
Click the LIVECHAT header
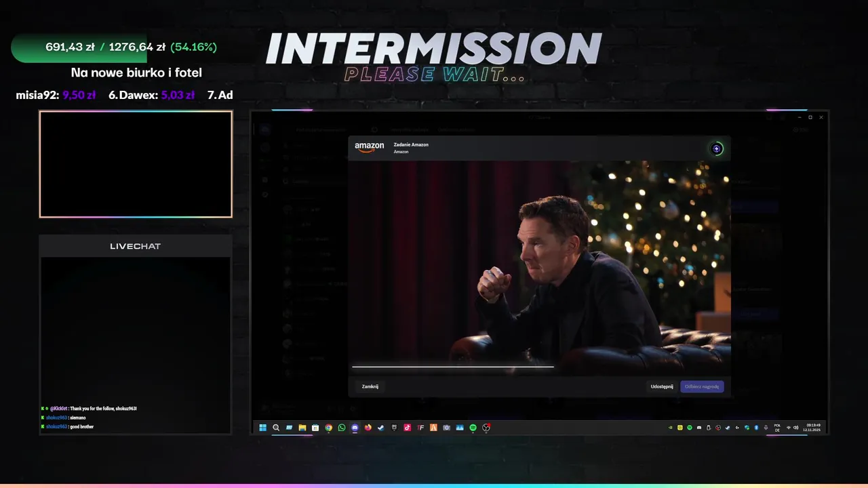[136, 246]
